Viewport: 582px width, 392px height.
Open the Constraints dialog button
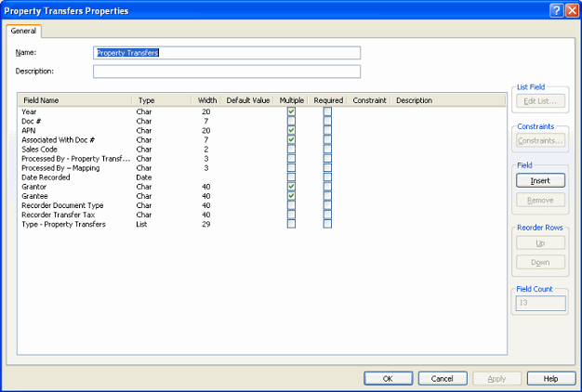(540, 140)
